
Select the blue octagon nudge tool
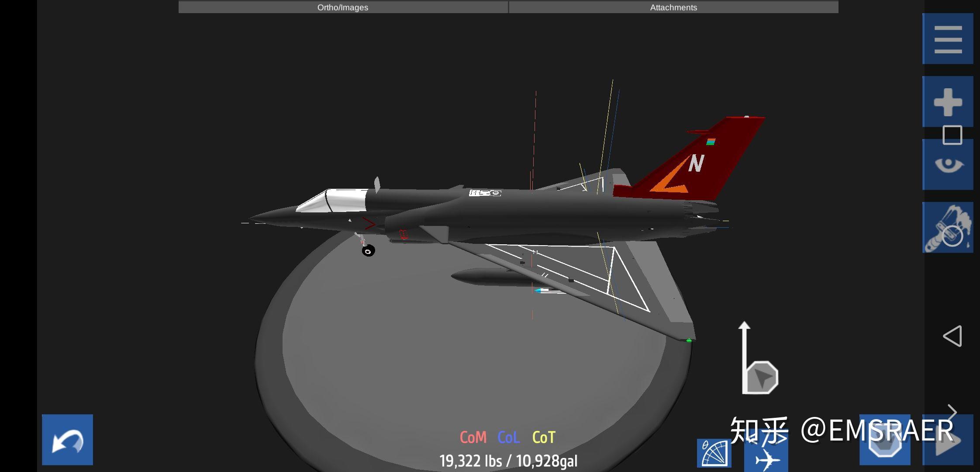coord(885,441)
